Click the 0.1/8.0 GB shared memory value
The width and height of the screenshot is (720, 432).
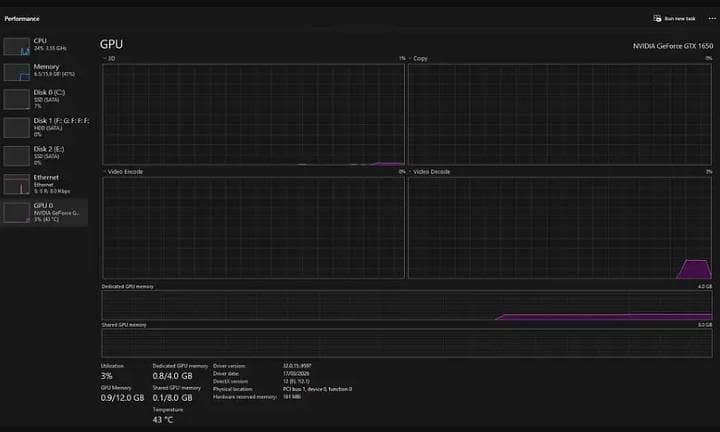click(173, 398)
